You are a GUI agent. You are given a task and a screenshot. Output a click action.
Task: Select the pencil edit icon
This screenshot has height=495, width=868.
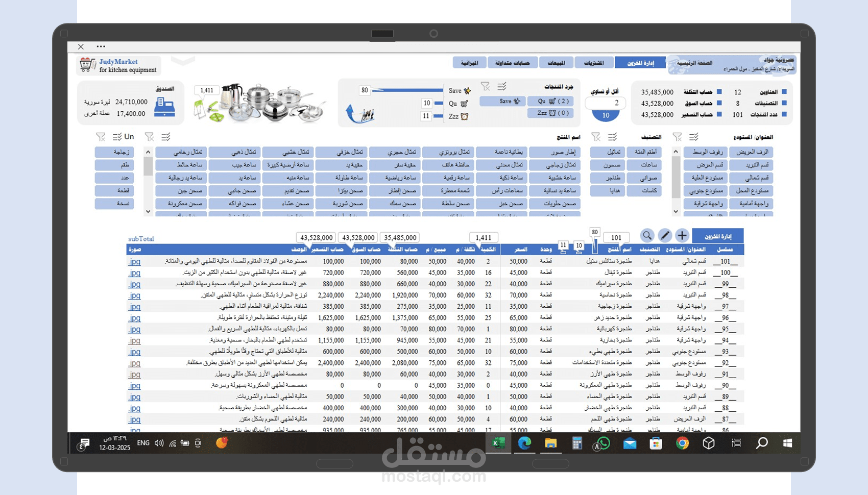665,236
